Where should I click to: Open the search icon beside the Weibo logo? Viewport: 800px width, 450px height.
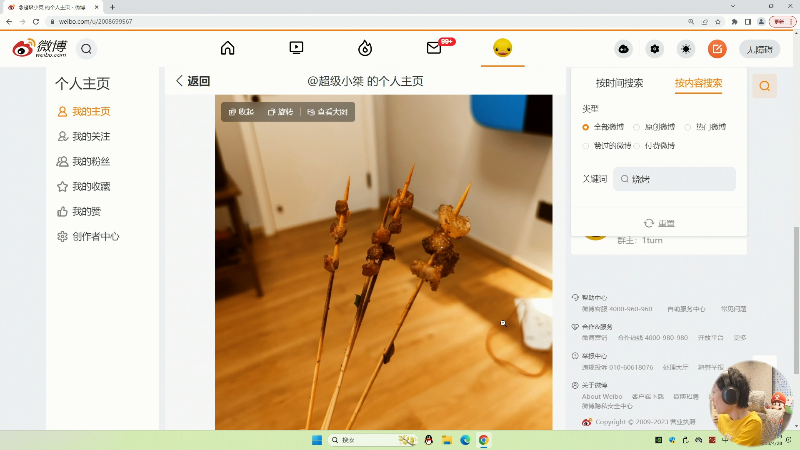pos(86,49)
